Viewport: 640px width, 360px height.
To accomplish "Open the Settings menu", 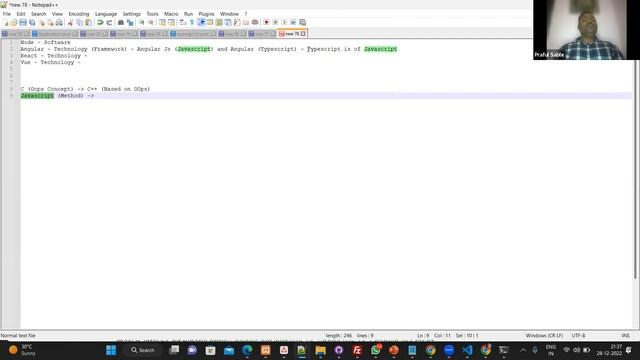I will (x=131, y=14).
